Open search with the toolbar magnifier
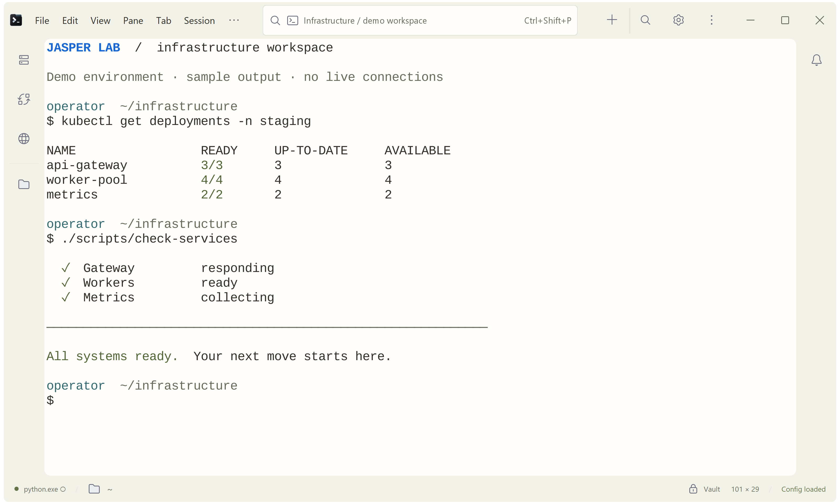 (645, 20)
